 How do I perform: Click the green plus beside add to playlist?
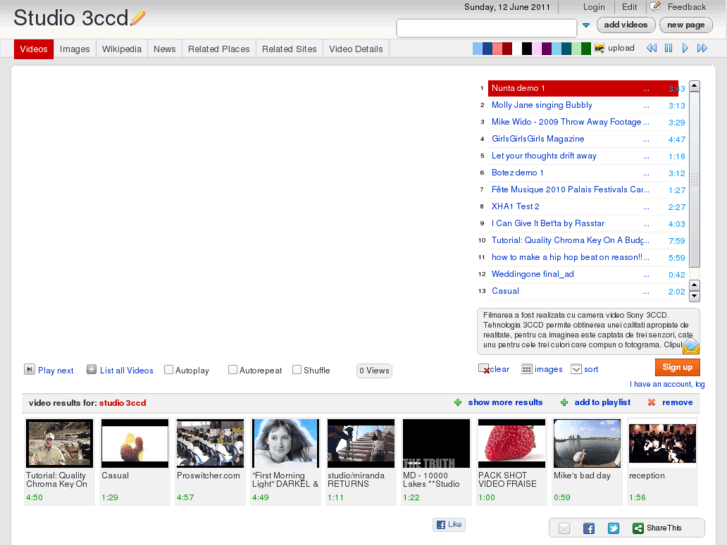point(564,403)
